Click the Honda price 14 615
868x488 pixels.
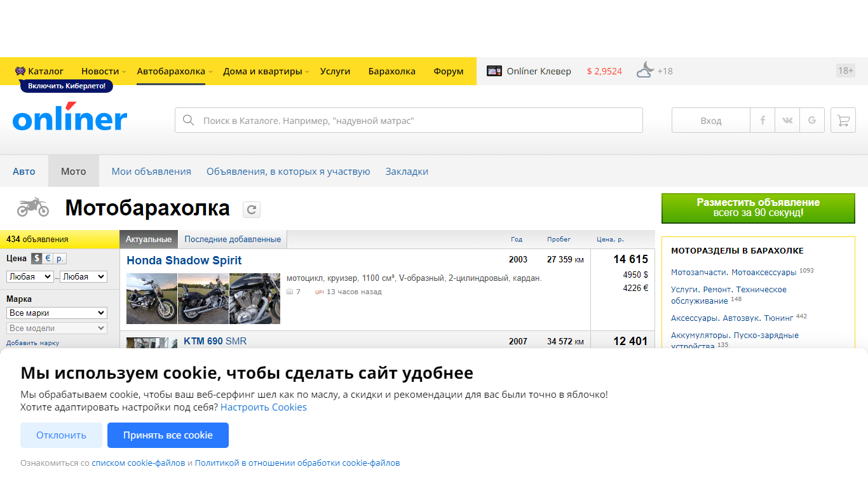[630, 259]
